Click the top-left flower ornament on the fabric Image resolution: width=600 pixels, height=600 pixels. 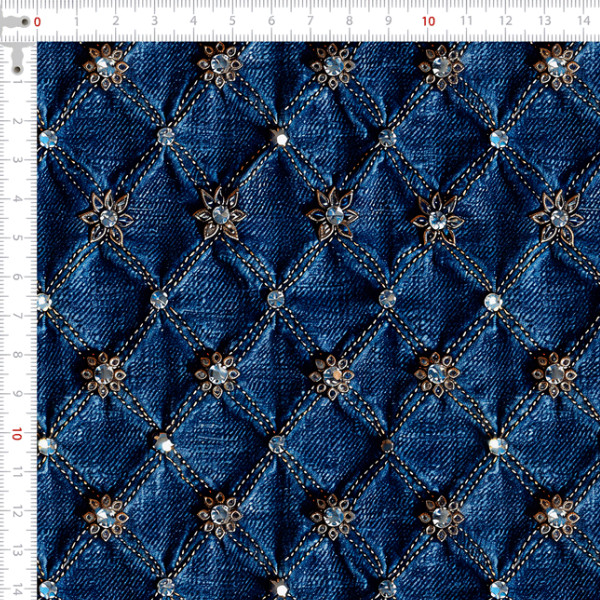[x=105, y=66]
